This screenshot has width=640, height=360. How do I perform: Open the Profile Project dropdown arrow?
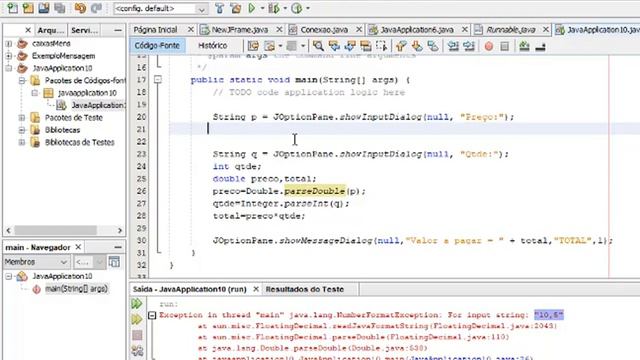pos(308,8)
